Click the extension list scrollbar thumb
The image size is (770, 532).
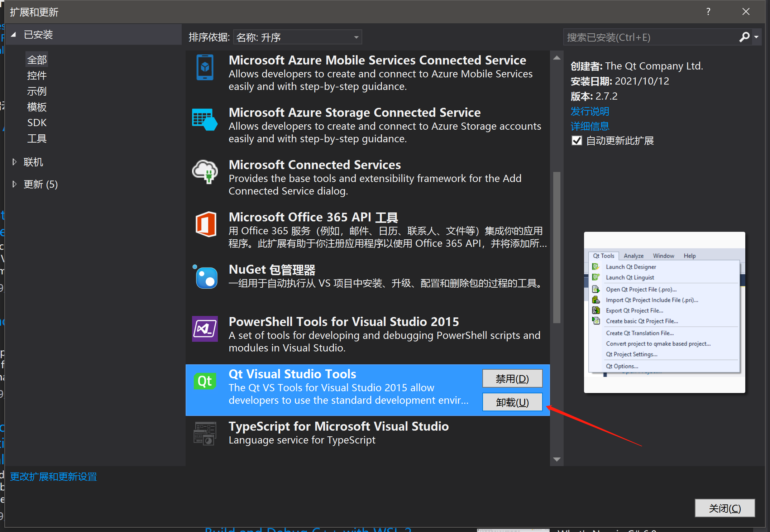557,247
